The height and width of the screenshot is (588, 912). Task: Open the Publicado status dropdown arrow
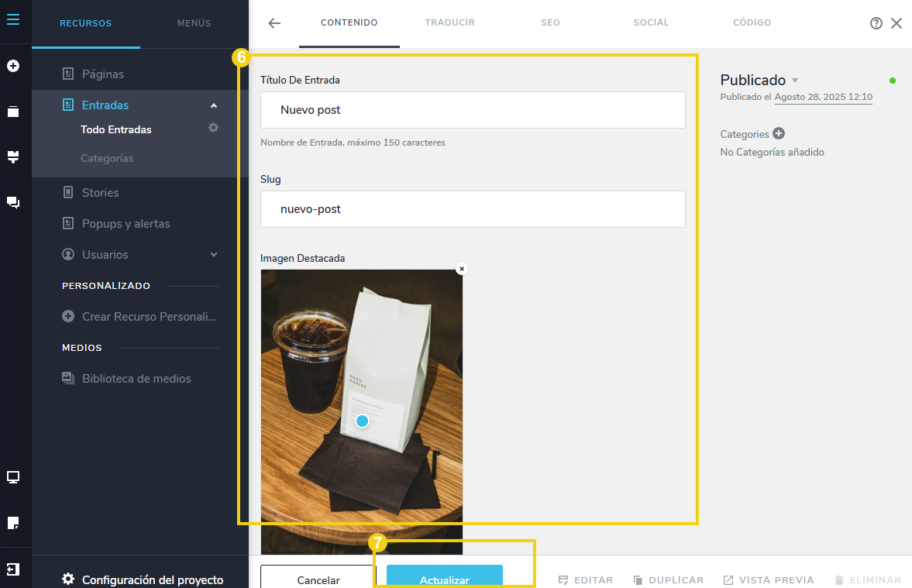794,81
